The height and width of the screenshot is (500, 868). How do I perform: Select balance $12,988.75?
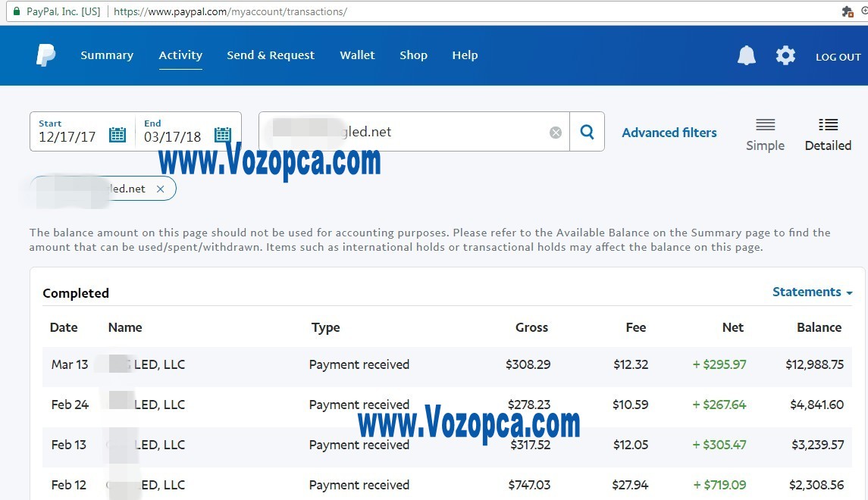coord(814,365)
